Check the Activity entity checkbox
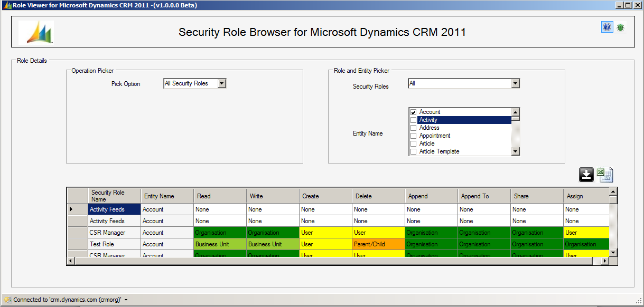This screenshot has width=644, height=307. pos(414,120)
